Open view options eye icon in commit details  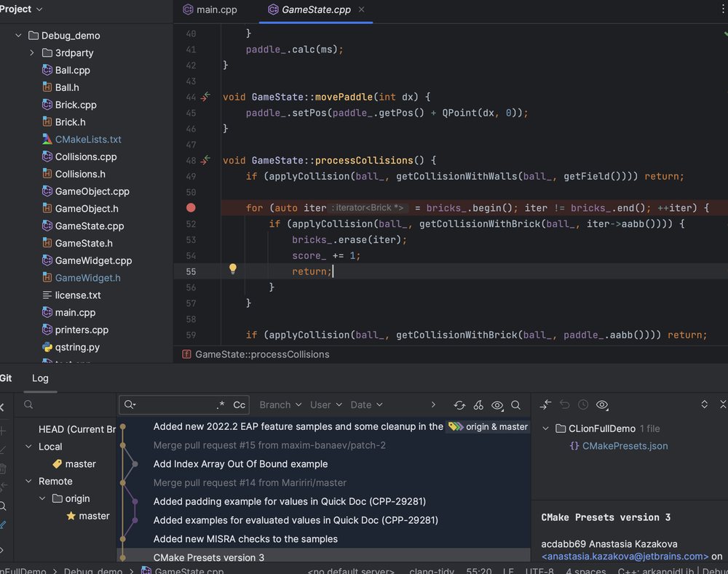point(602,405)
